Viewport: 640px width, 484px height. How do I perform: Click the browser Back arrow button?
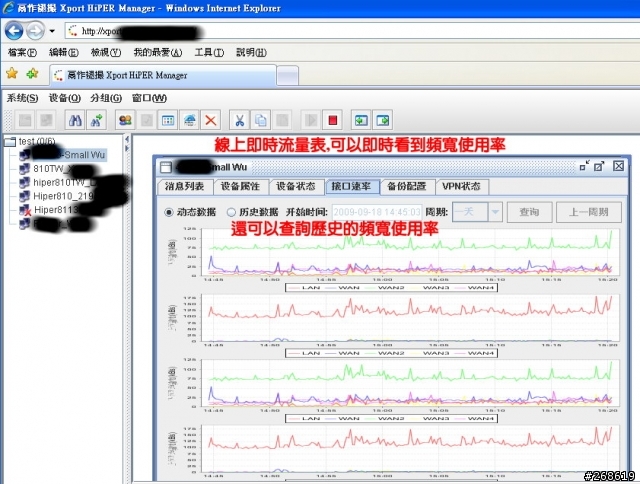click(14, 31)
